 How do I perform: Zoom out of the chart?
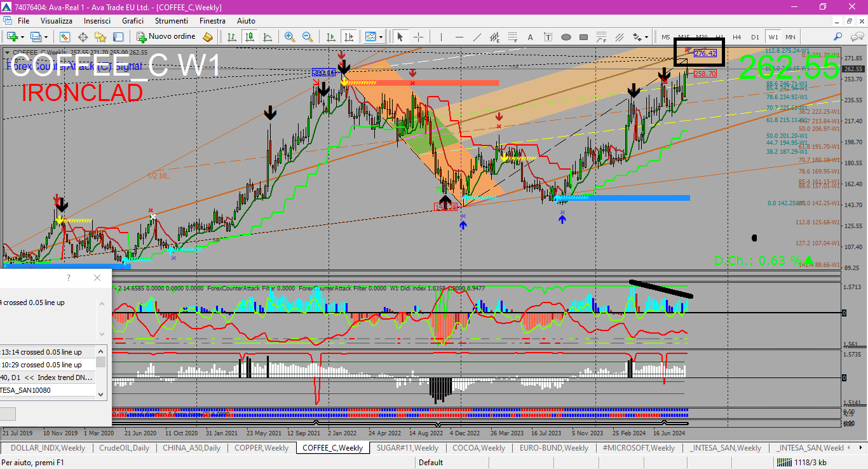pos(308,37)
